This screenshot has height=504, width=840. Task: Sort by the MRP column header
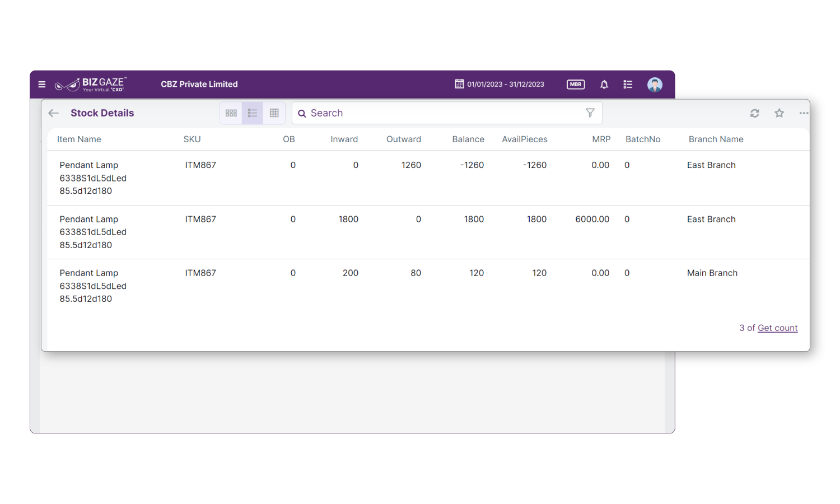601,139
